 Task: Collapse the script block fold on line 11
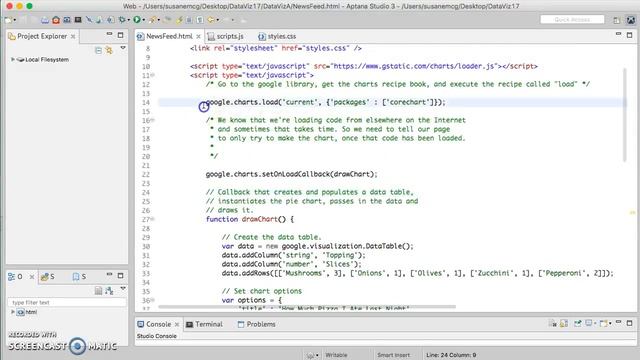(153, 75)
